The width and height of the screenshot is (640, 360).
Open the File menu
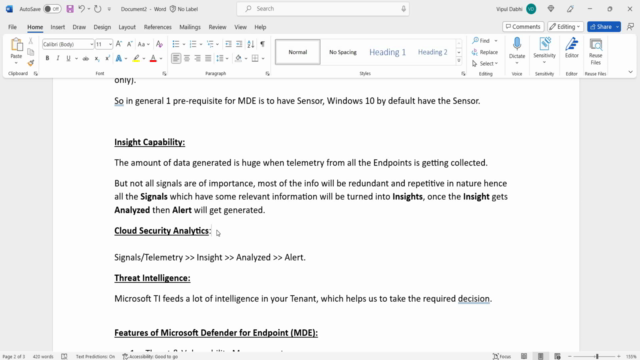pyautogui.click(x=13, y=27)
